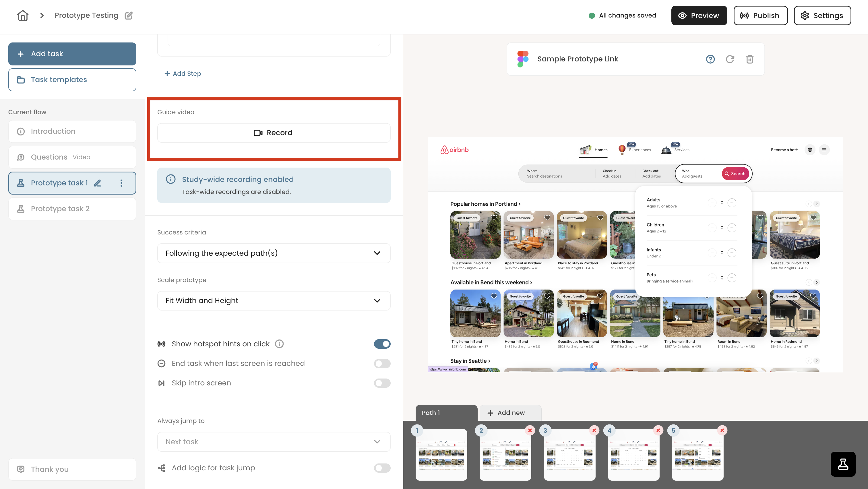Click the Preview button

coord(699,15)
